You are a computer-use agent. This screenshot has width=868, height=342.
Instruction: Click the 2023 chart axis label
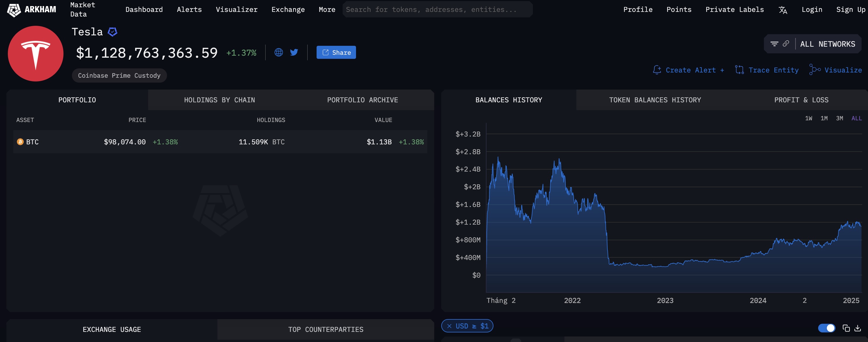pyautogui.click(x=665, y=300)
